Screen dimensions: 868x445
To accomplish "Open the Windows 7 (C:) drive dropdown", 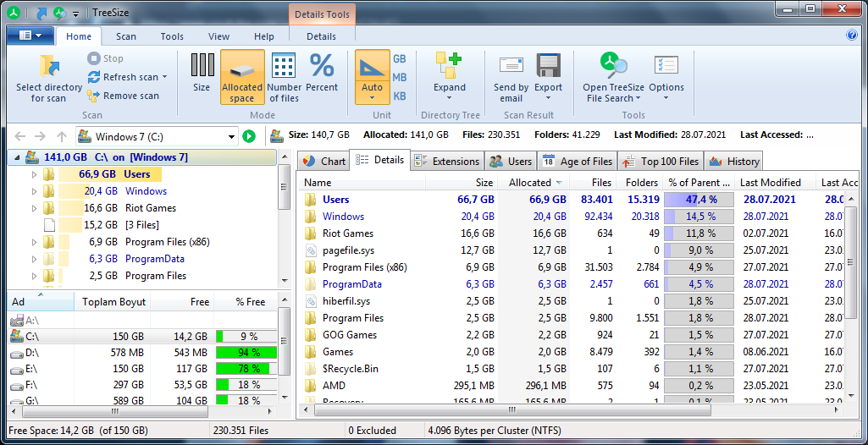I will 231,136.
